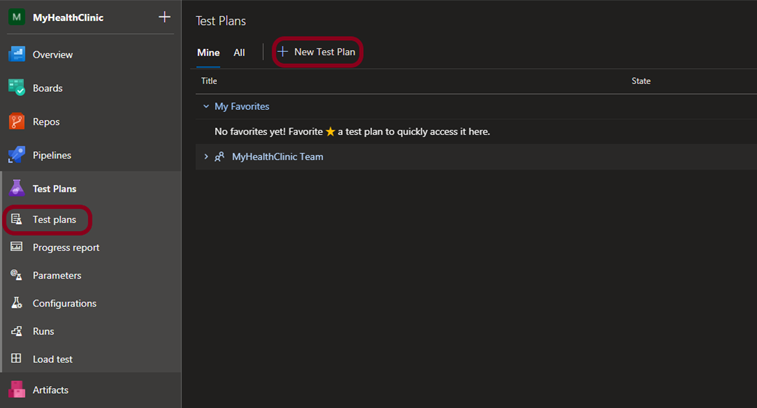
Task: Click the Load test grid icon
Action: (16, 358)
